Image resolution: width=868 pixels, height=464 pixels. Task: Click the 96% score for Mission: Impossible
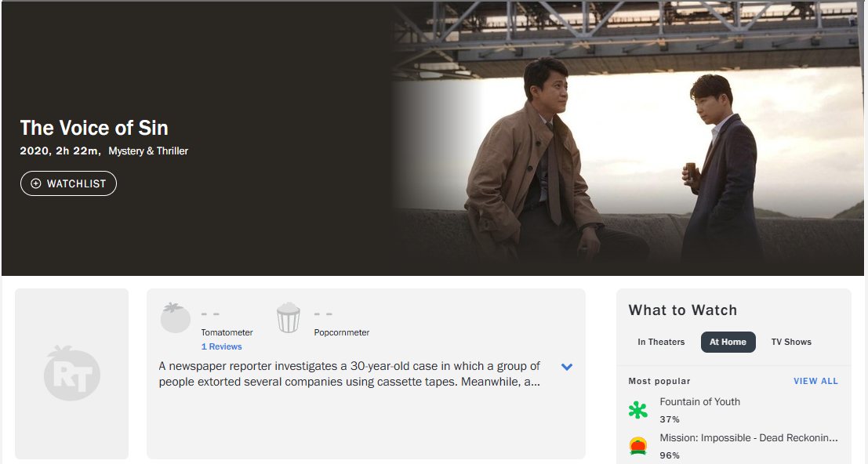[x=670, y=455]
